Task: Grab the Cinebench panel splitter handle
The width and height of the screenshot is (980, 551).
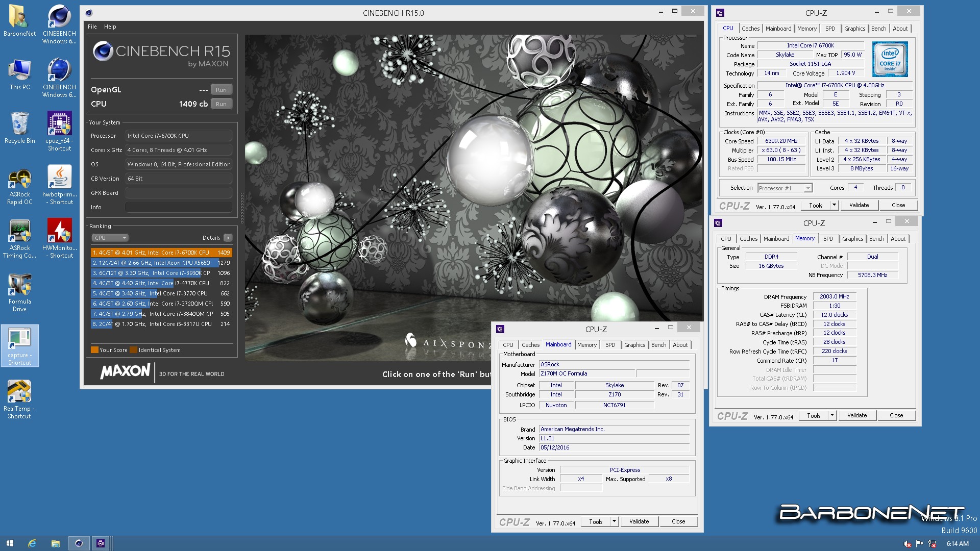Action: [x=241, y=208]
